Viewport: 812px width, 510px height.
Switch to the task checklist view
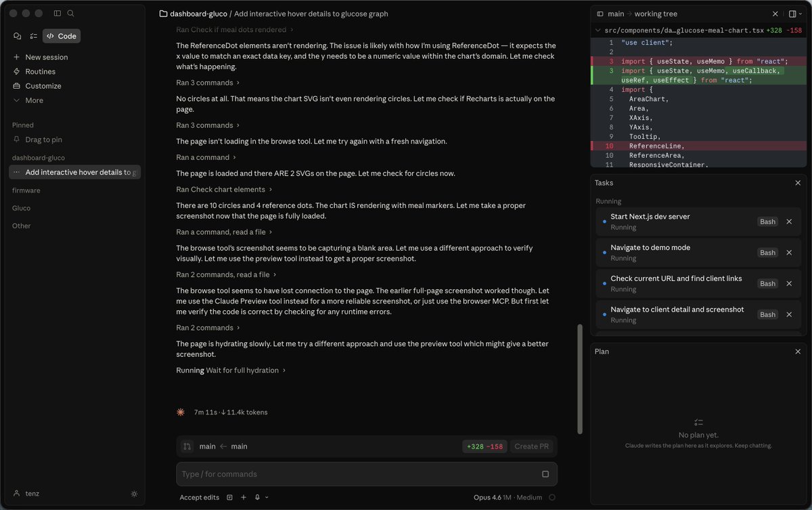click(33, 36)
